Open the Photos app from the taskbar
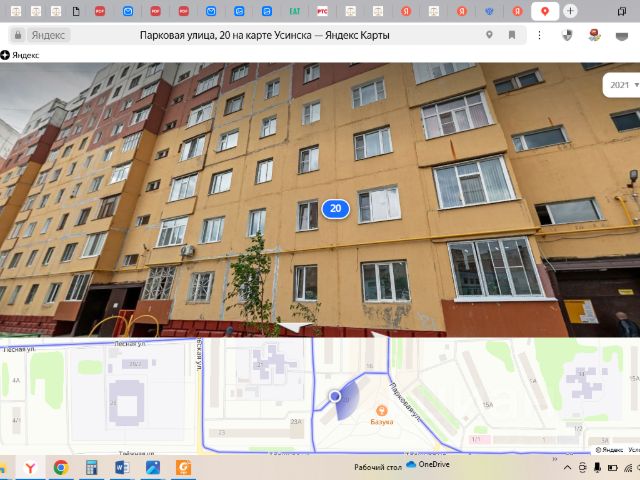640x480 pixels. tap(153, 468)
